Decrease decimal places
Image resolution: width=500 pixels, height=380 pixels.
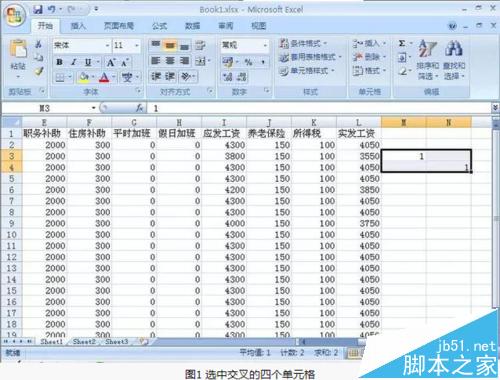tap(242, 77)
